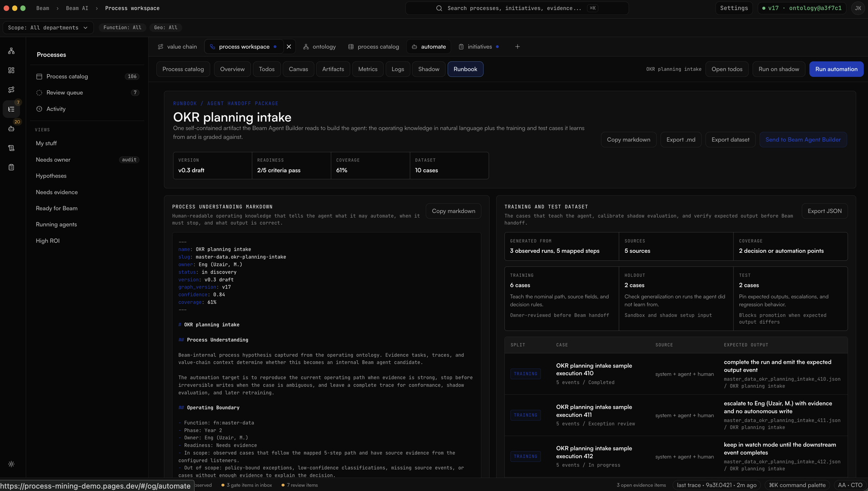Switch to the automate tab
Screen dimensions: 868x491
[429, 47]
